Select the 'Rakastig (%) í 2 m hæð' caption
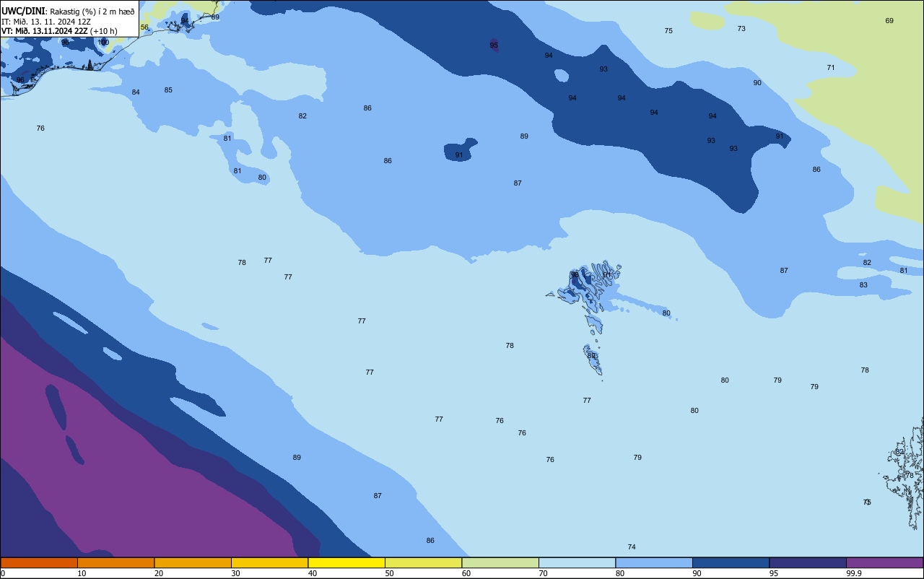Screen dimensions: 924x579 click(x=91, y=12)
